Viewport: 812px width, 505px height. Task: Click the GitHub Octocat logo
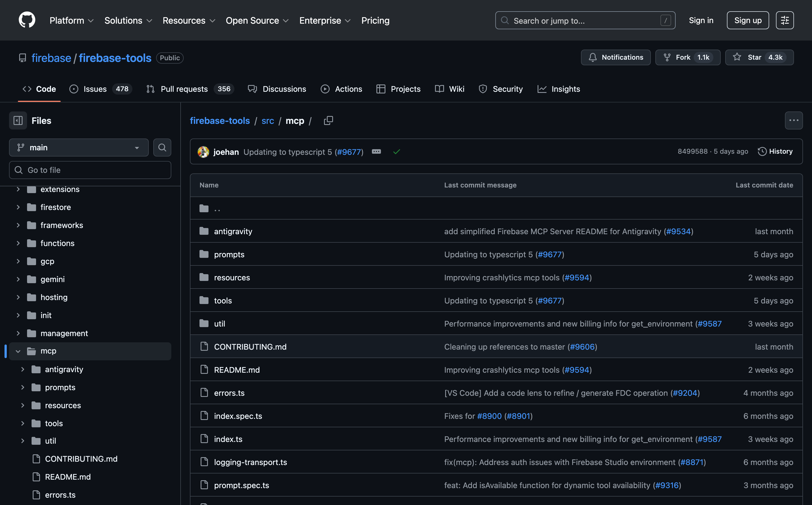coord(27,20)
